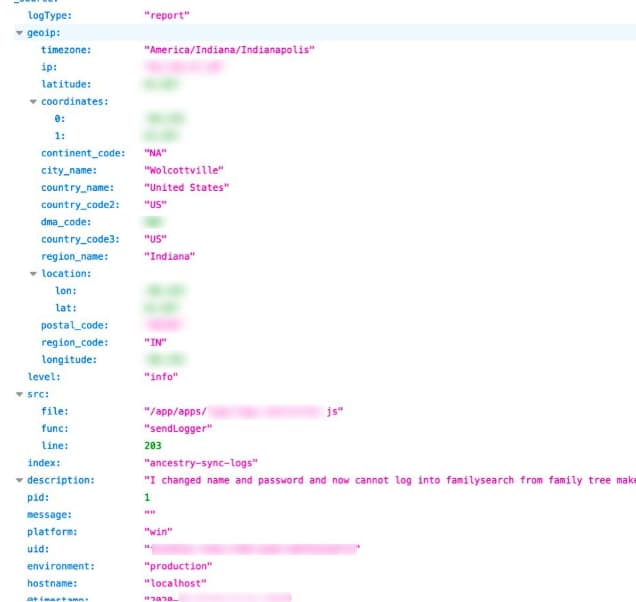This screenshot has width=636, height=602.
Task: Click the country_name value United States
Action: (x=187, y=187)
